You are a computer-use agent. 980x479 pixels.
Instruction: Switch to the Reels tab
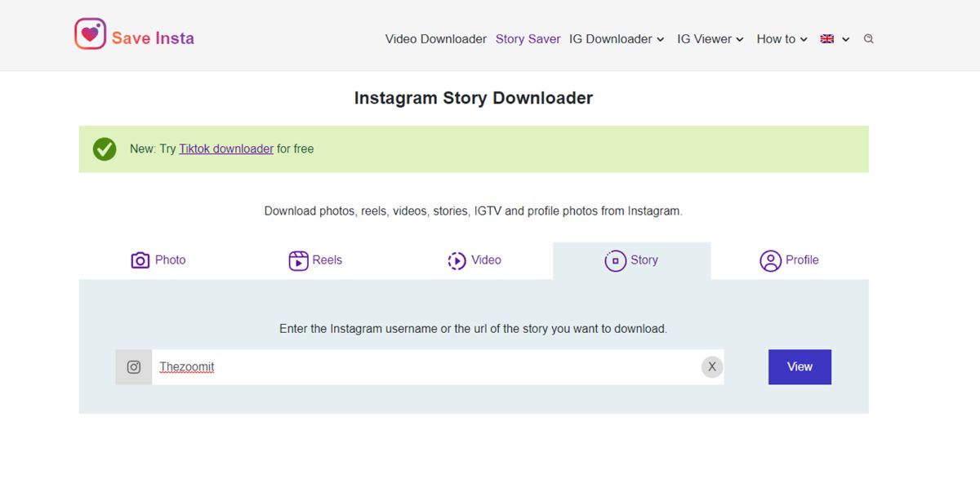[315, 260]
